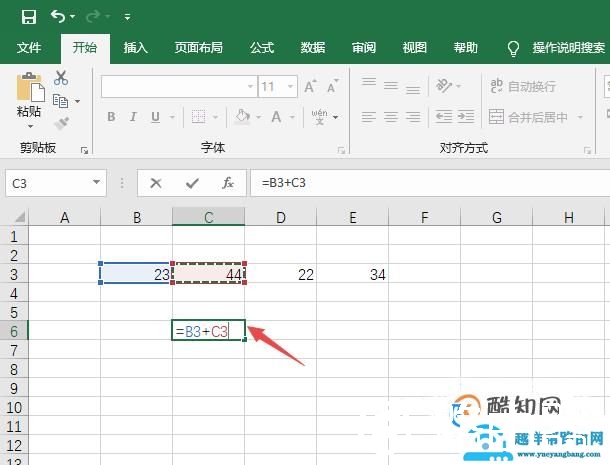This screenshot has width=610, height=465.
Task: Open Customize Quick Access Toolbar dropdown
Action: (127, 17)
